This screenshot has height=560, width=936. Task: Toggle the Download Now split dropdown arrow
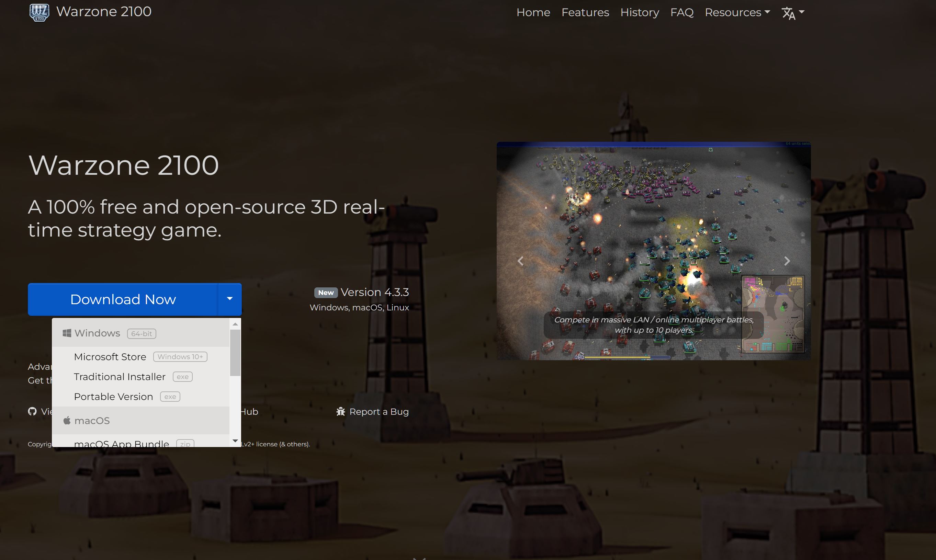click(229, 299)
